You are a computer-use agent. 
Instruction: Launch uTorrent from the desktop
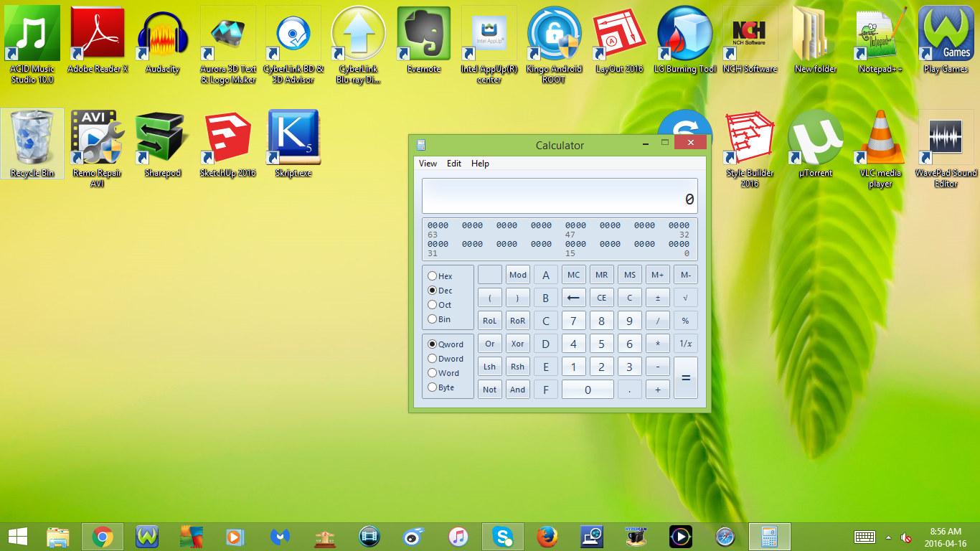point(814,136)
